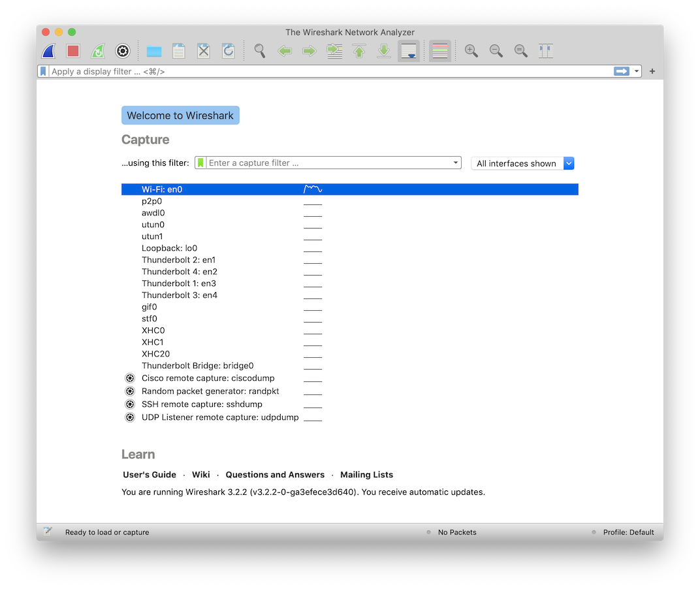This screenshot has height=589, width=700.
Task: Open the display filter bookmark menu
Action: tap(43, 71)
